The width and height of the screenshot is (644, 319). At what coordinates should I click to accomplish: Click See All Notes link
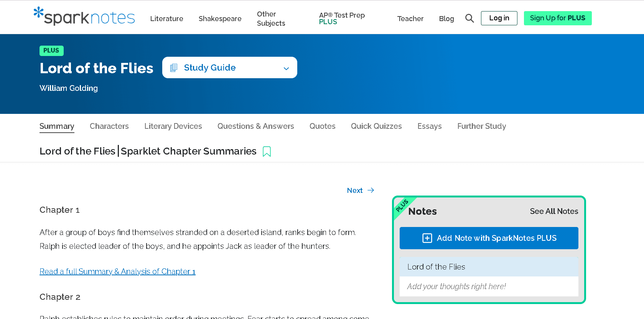(x=553, y=211)
